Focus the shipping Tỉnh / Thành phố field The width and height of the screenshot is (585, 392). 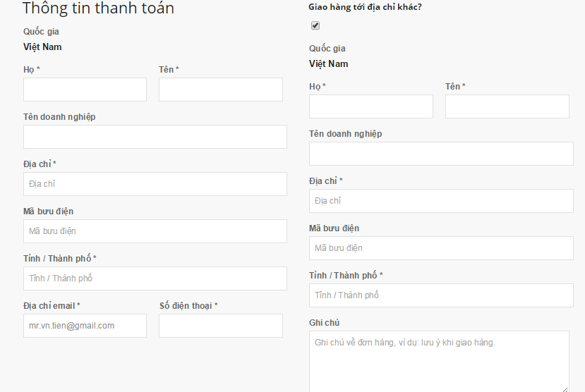[x=441, y=295]
